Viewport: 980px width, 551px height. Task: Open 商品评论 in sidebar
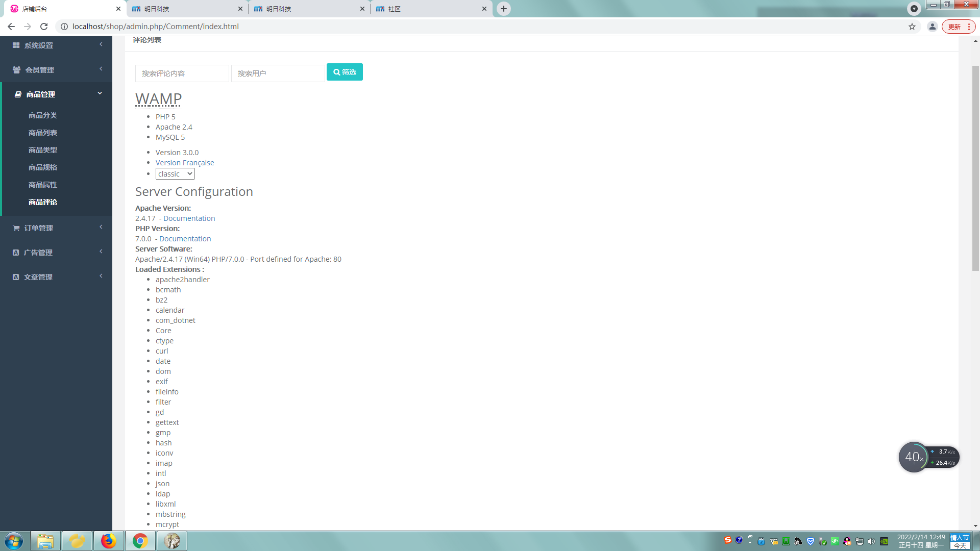pyautogui.click(x=43, y=202)
